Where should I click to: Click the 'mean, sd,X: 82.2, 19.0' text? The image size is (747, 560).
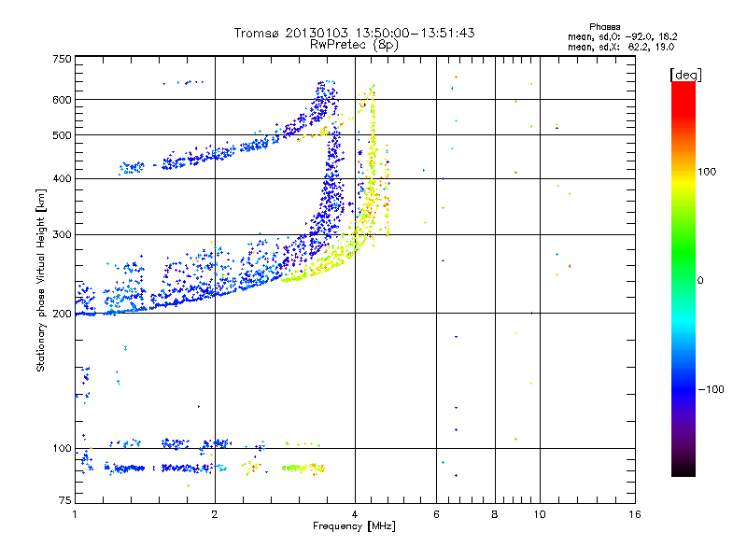coord(621,47)
